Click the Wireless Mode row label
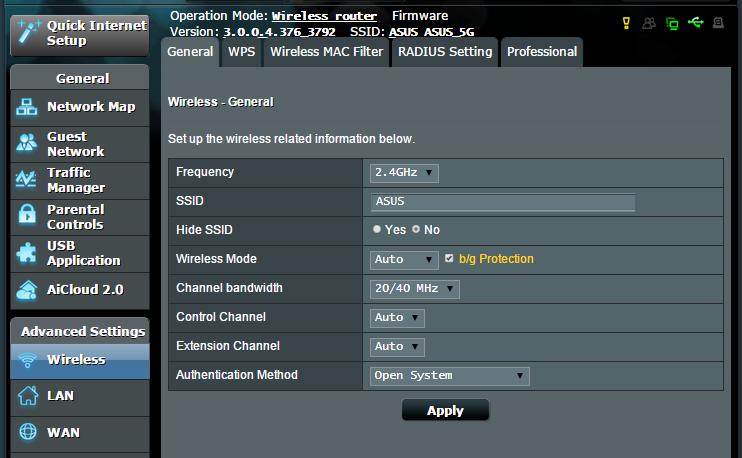The width and height of the screenshot is (742, 458). coord(216,259)
